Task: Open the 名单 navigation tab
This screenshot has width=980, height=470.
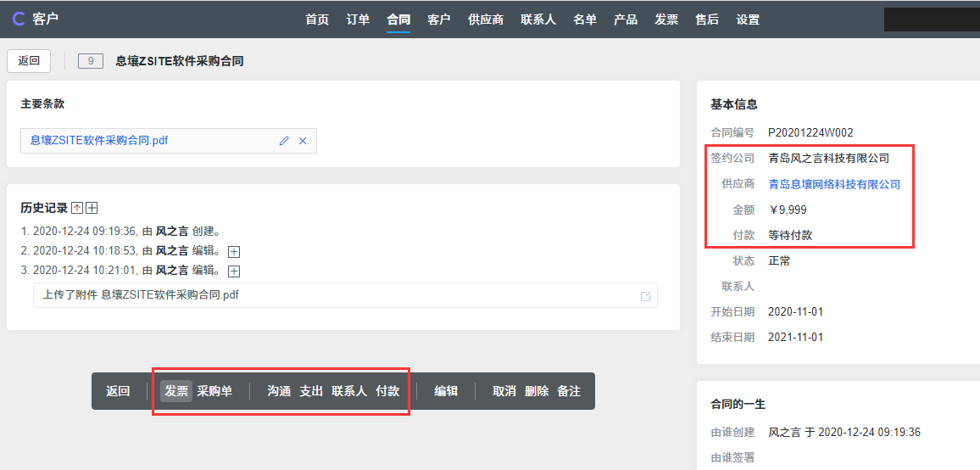Action: click(584, 20)
